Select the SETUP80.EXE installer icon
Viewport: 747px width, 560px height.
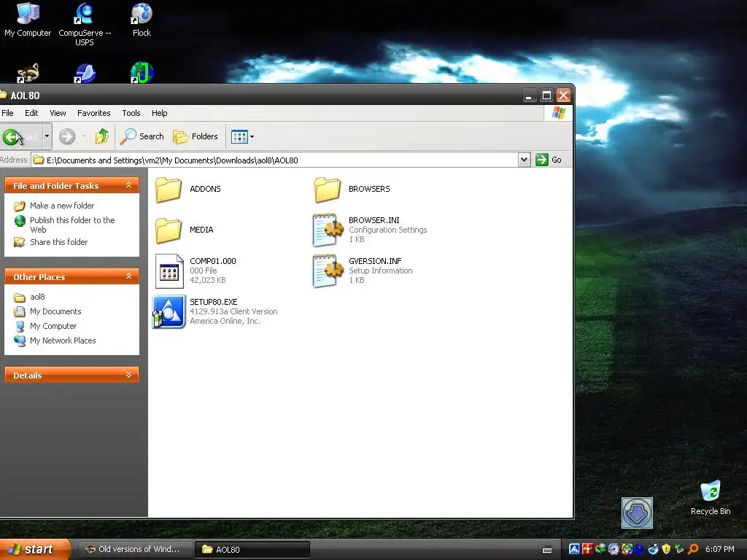(x=169, y=312)
